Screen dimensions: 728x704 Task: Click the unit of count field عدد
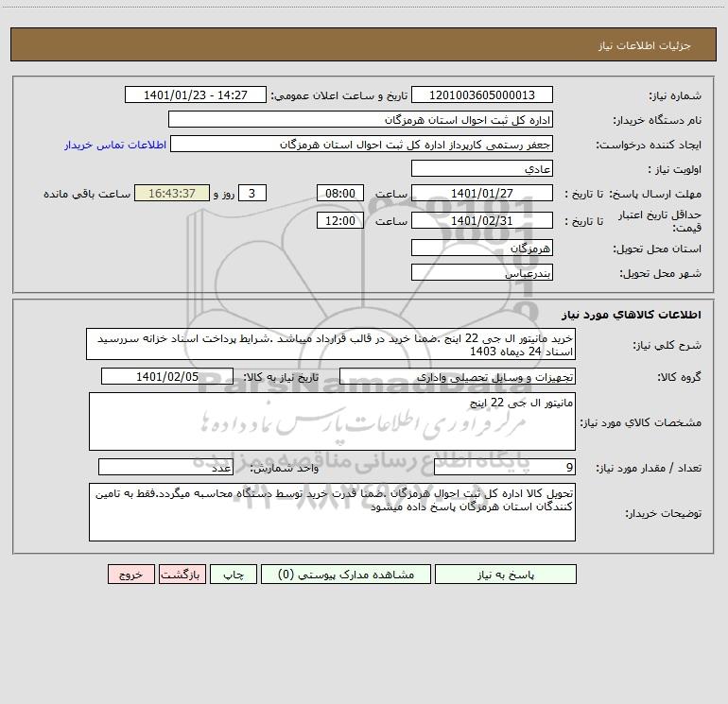165,468
